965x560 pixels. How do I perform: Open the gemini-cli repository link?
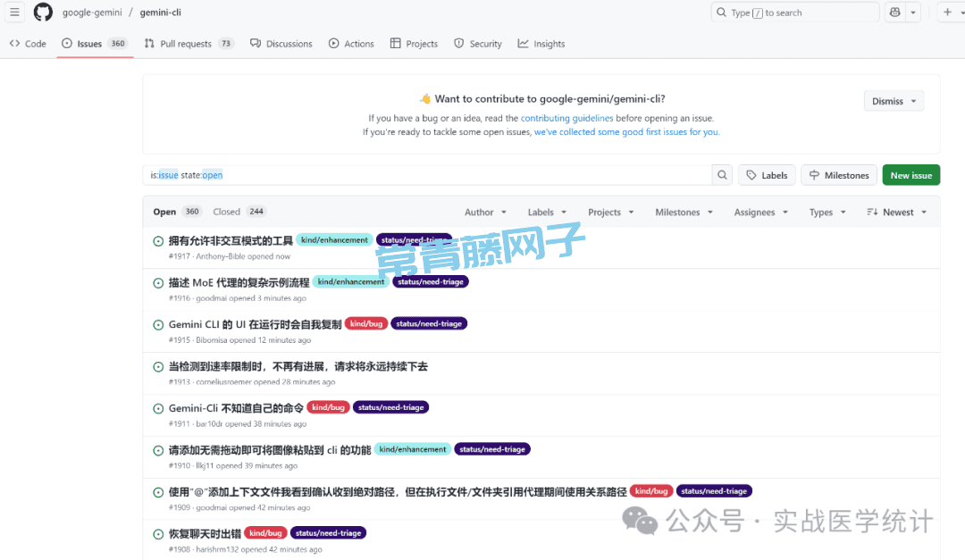(x=161, y=13)
